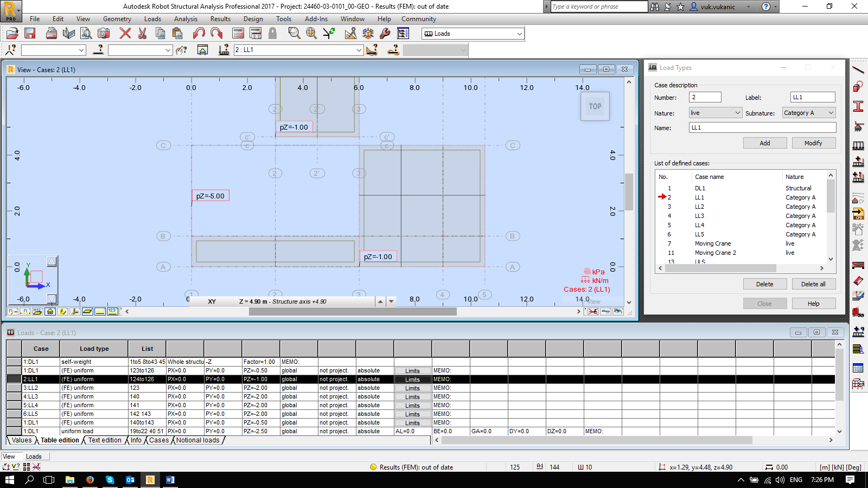This screenshot has width=868, height=488.
Task: Open the Loads toolbar dropdown
Action: pos(520,33)
